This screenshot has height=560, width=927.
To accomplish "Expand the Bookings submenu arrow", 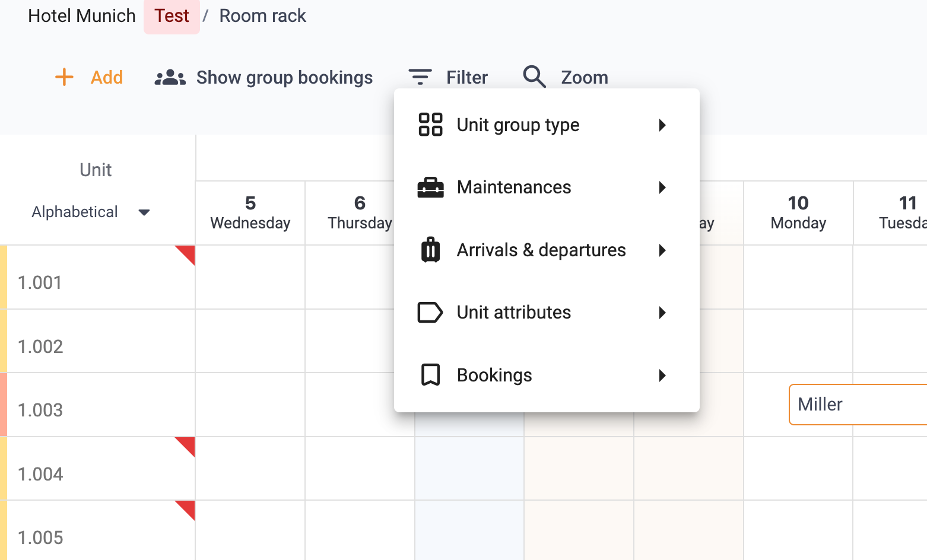I will pyautogui.click(x=662, y=376).
